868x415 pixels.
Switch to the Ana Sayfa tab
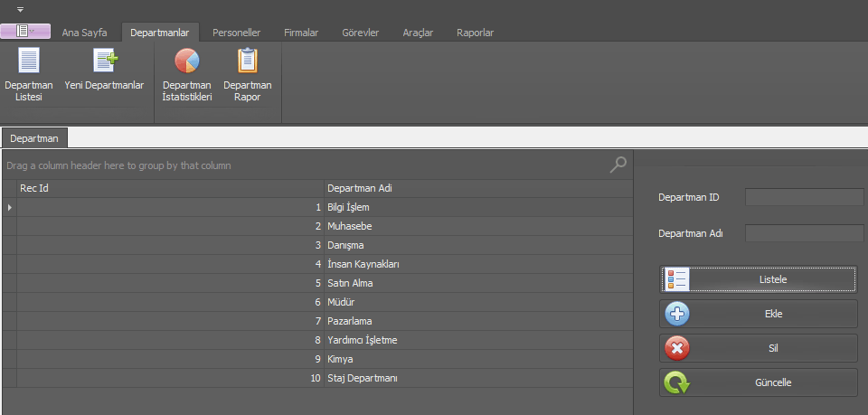[84, 33]
